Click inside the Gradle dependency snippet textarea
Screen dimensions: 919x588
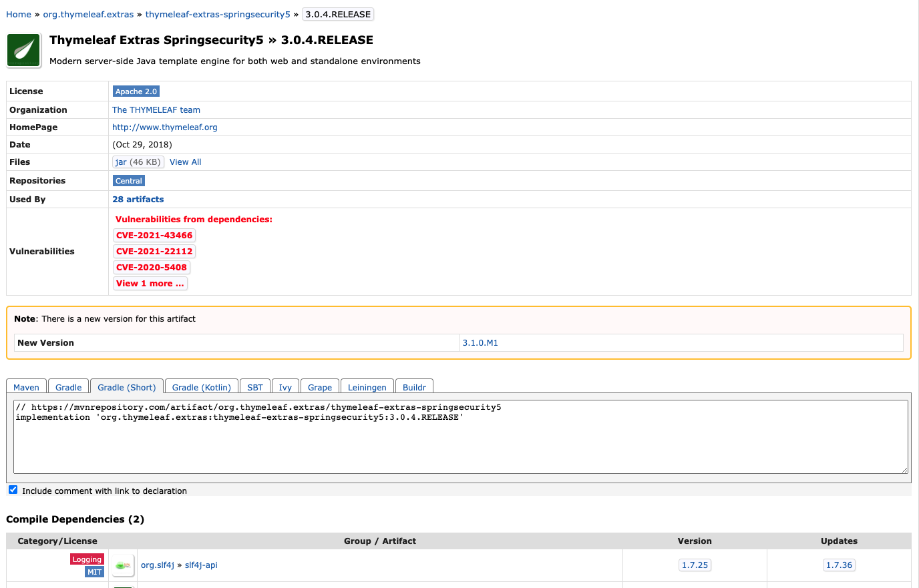tap(461, 437)
